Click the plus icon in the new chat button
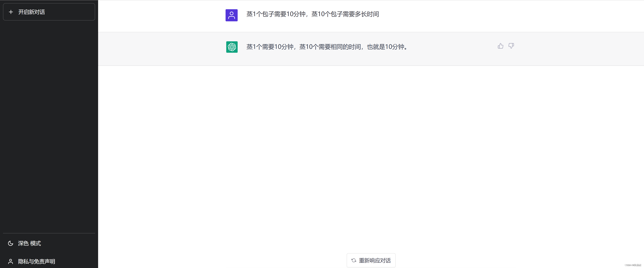 click(x=11, y=12)
